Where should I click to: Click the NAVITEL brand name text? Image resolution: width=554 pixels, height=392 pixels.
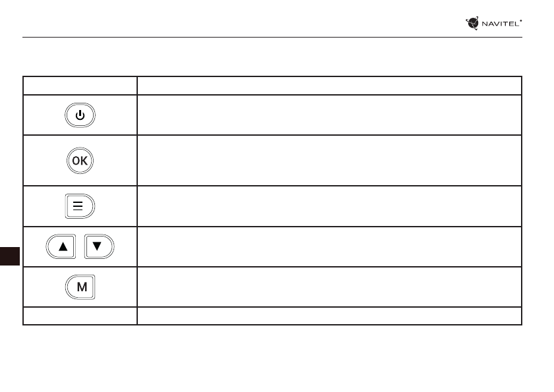[x=500, y=24]
